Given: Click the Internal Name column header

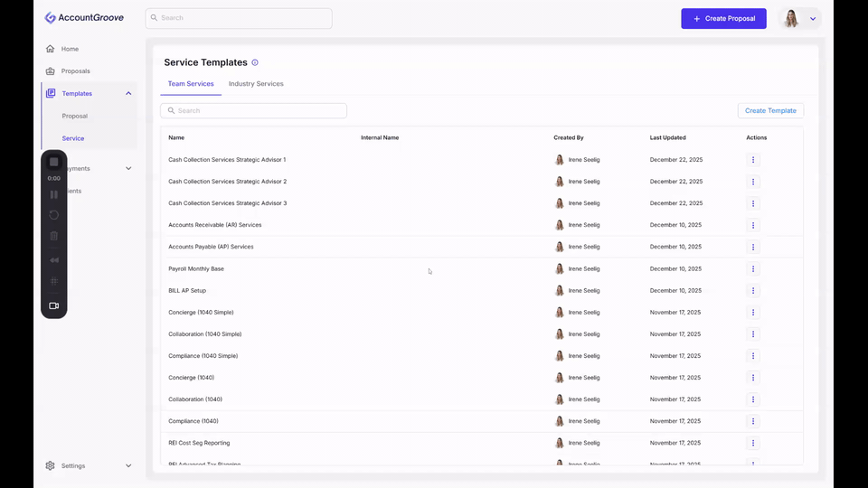Looking at the screenshot, I should 380,137.
